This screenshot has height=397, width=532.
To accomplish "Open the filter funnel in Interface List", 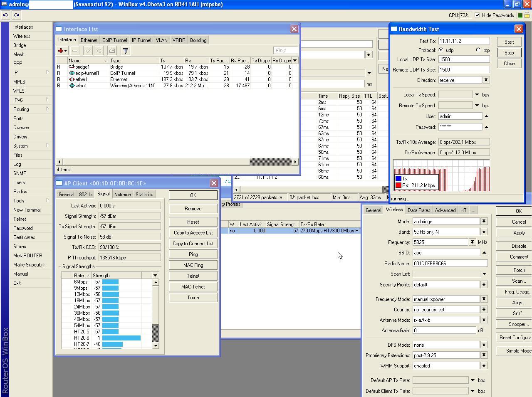I will [x=125, y=50].
